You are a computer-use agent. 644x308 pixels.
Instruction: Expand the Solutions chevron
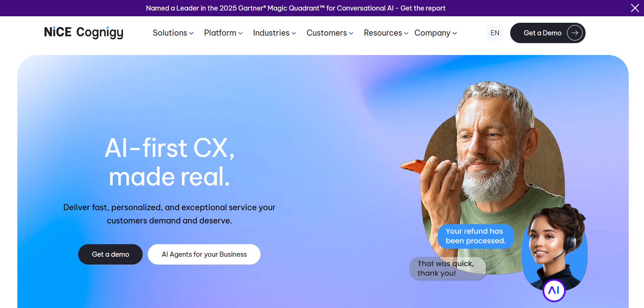[192, 33]
